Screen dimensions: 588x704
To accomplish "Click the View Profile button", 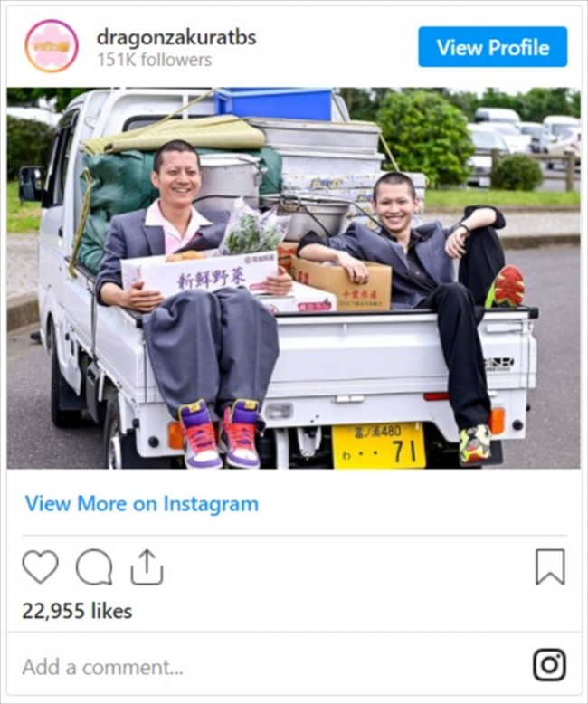I will pyautogui.click(x=492, y=47).
